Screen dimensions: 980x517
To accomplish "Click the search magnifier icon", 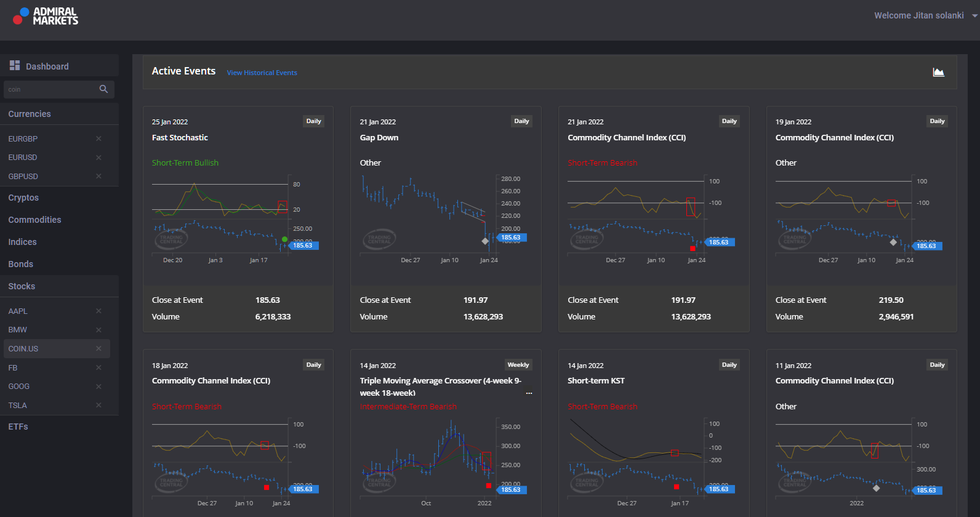I will coord(103,89).
